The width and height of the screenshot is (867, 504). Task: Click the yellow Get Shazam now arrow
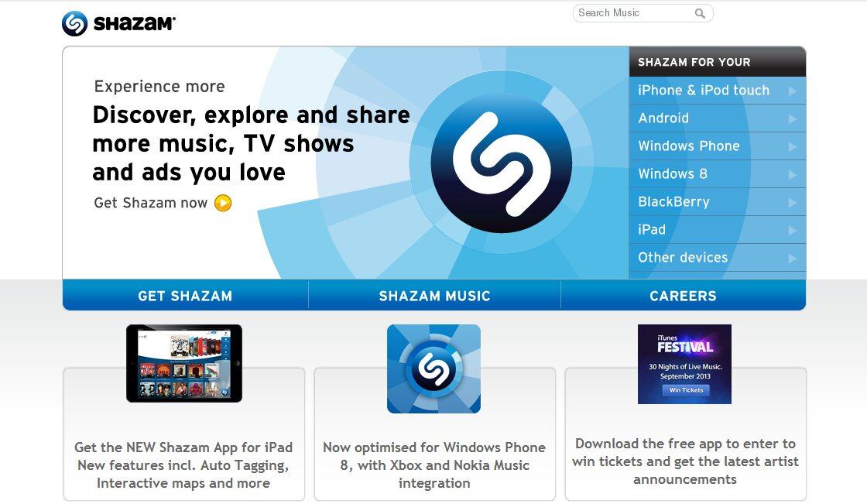pyautogui.click(x=223, y=203)
